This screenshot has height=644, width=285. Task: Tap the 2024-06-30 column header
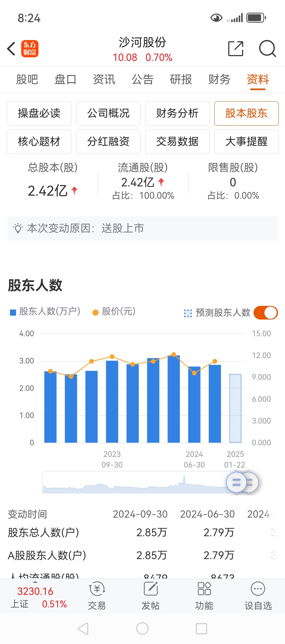tap(207, 514)
